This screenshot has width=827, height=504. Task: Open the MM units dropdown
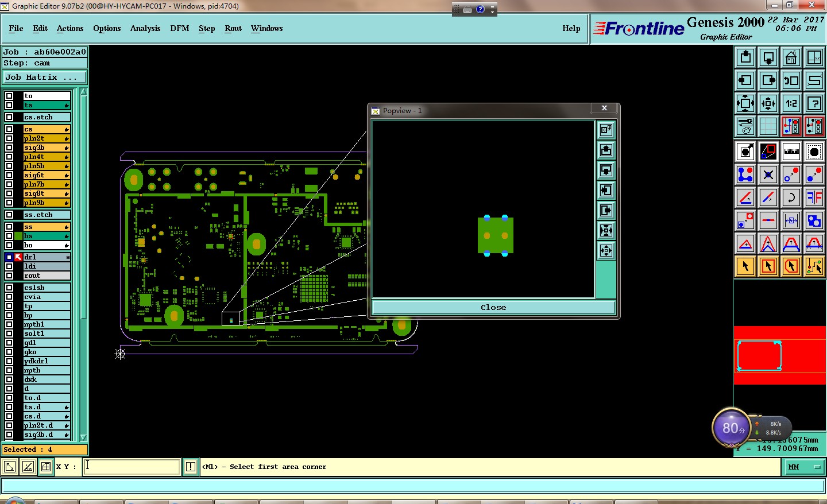tap(803, 467)
